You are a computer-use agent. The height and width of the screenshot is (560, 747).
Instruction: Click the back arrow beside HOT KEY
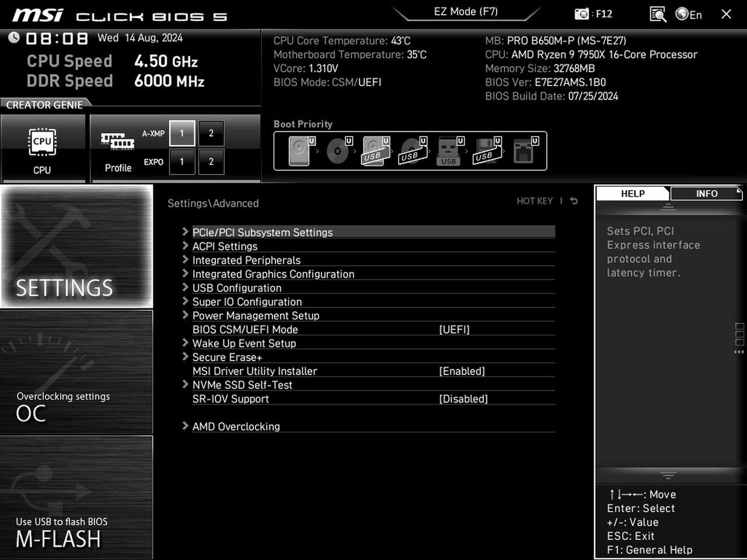(x=574, y=201)
